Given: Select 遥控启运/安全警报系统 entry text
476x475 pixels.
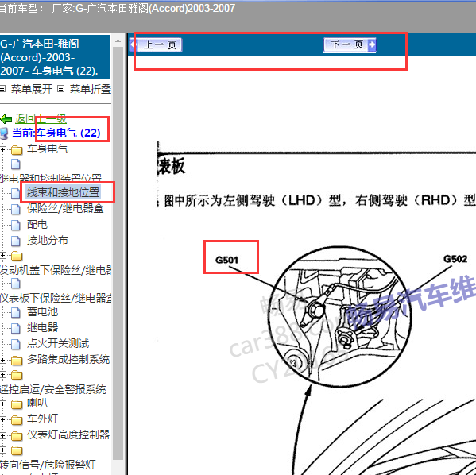Looking at the screenshot, I should click(x=52, y=389).
